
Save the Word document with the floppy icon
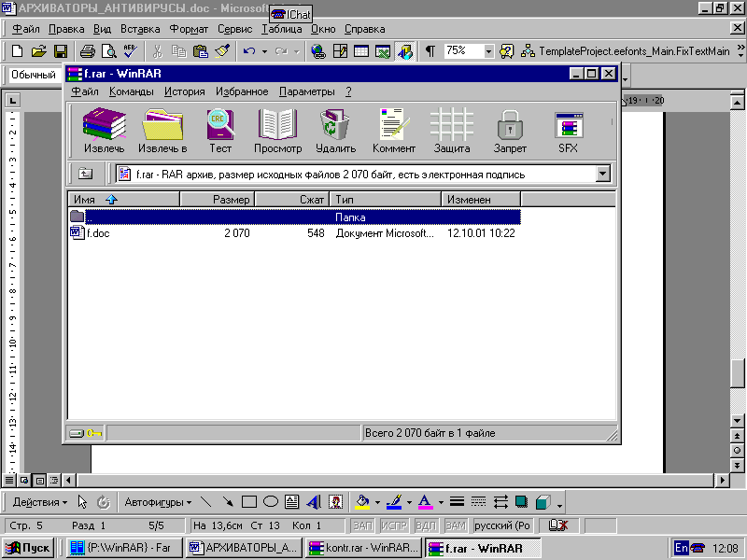click(61, 51)
